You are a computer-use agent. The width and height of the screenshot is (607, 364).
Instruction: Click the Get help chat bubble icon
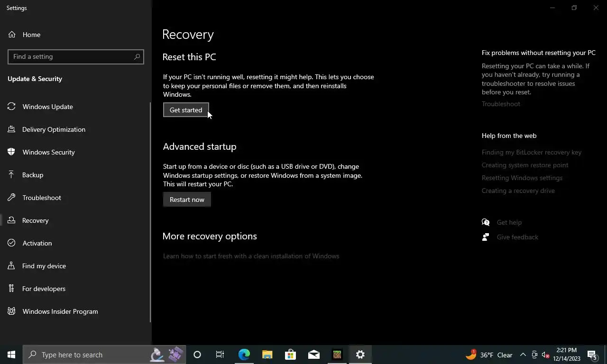pos(486,222)
